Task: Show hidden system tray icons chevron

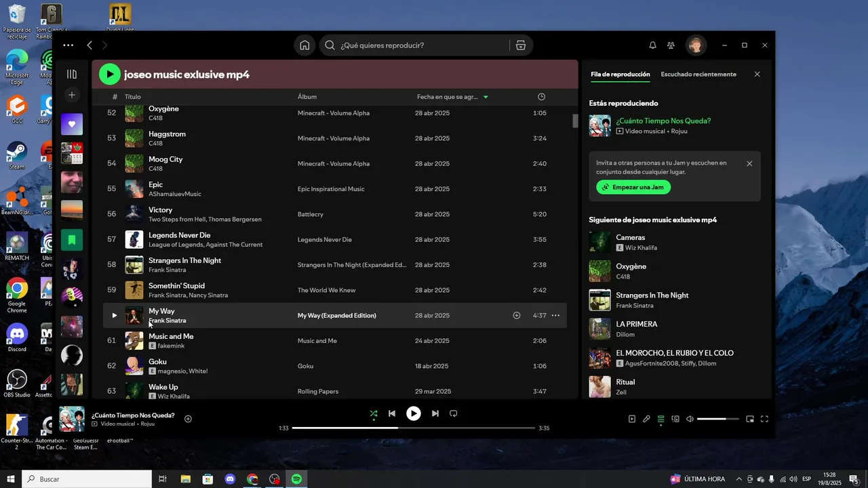Action: point(739,479)
